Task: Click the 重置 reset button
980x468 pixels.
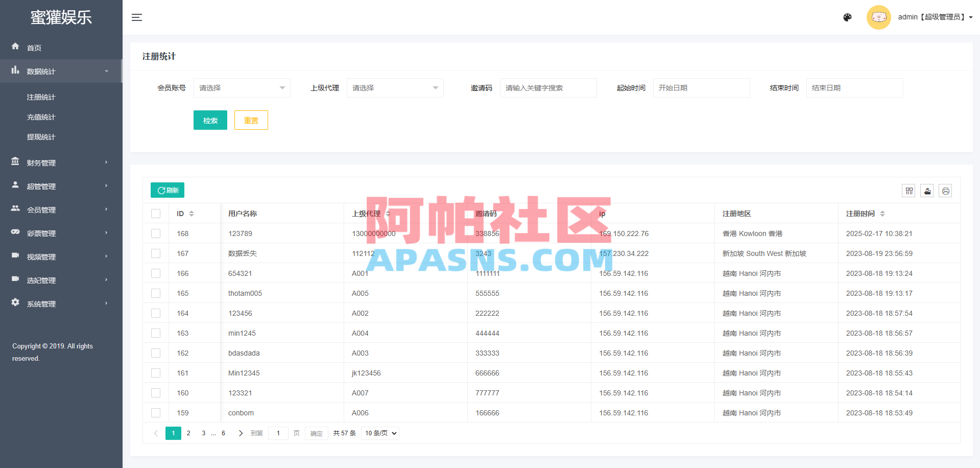Action: [x=251, y=120]
